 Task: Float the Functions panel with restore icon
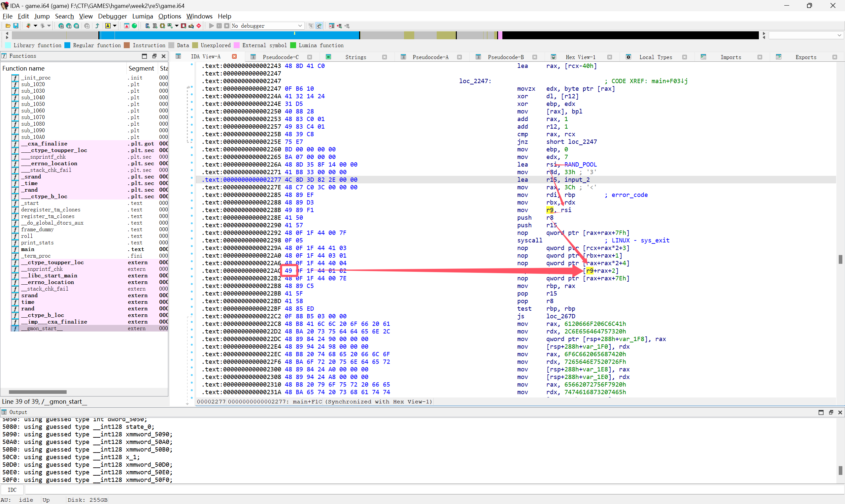tap(154, 56)
